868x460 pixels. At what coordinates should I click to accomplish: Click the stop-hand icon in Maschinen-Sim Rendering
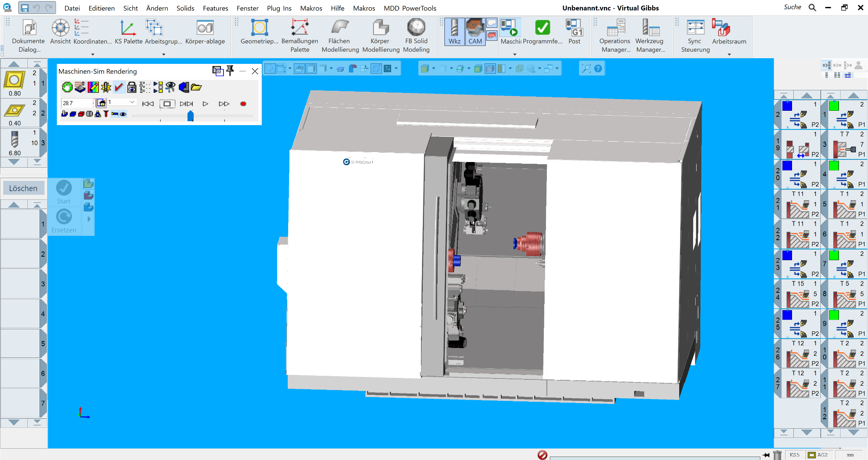pos(67,87)
